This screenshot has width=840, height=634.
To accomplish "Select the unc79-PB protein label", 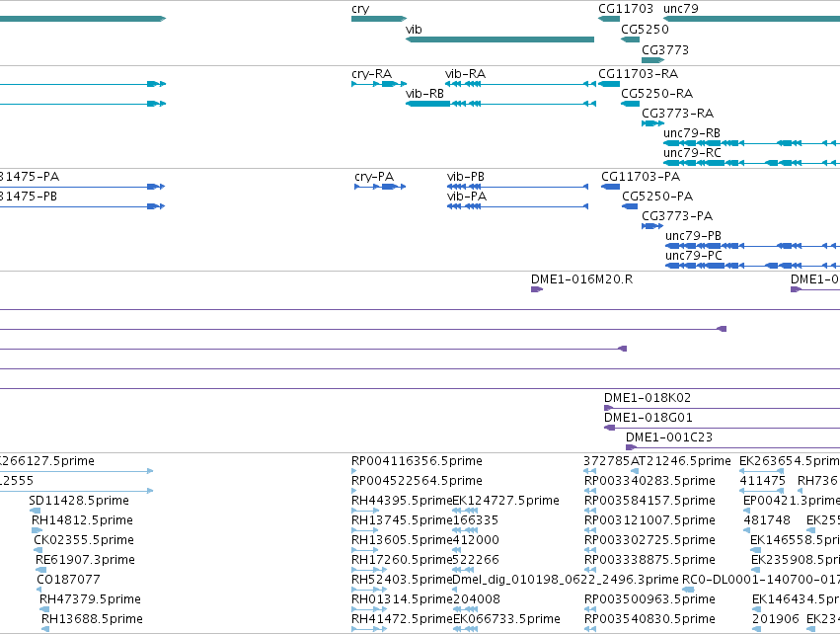I will pos(693,236).
